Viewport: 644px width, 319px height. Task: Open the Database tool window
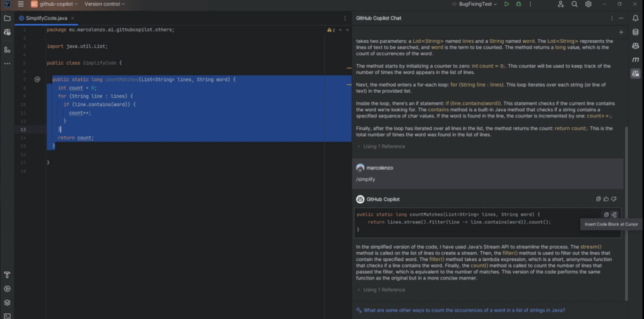point(635,32)
